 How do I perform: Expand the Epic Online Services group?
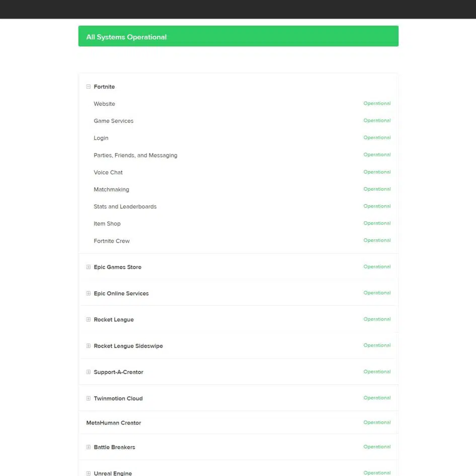click(x=89, y=293)
